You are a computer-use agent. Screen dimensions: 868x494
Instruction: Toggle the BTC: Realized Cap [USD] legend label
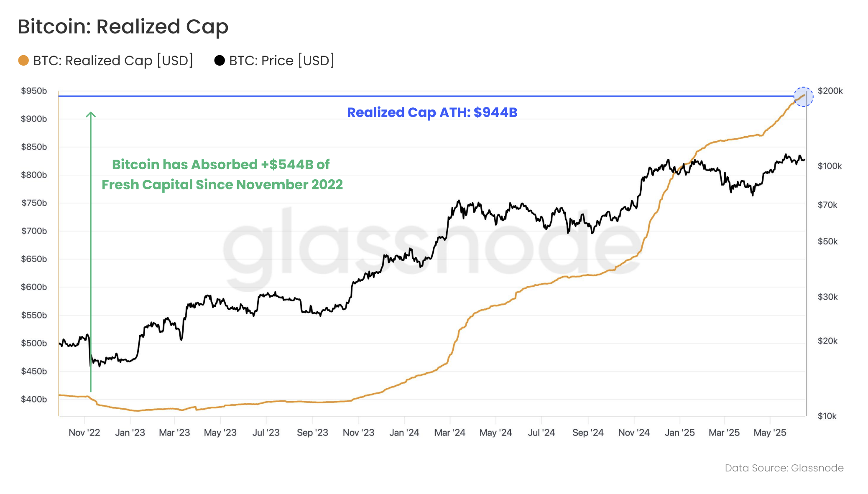(x=113, y=61)
